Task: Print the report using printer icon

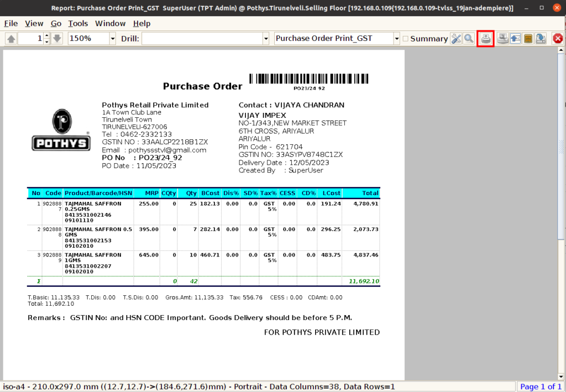Action: (486, 38)
